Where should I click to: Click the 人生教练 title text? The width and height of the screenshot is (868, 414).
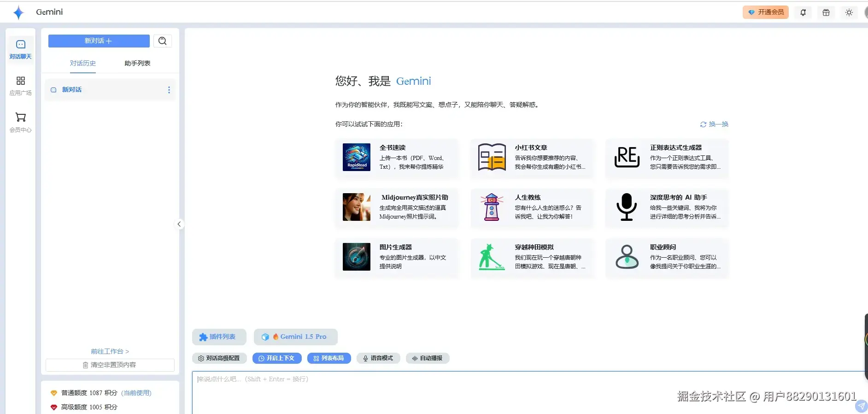[x=528, y=197]
